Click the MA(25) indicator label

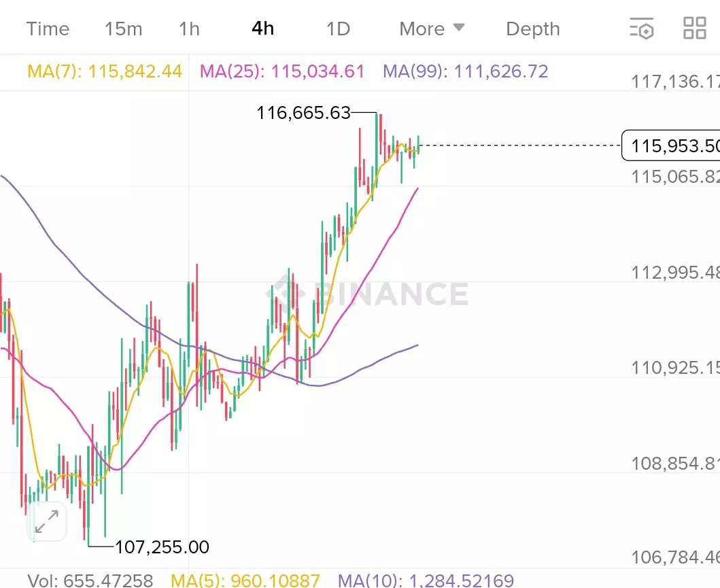coord(282,71)
